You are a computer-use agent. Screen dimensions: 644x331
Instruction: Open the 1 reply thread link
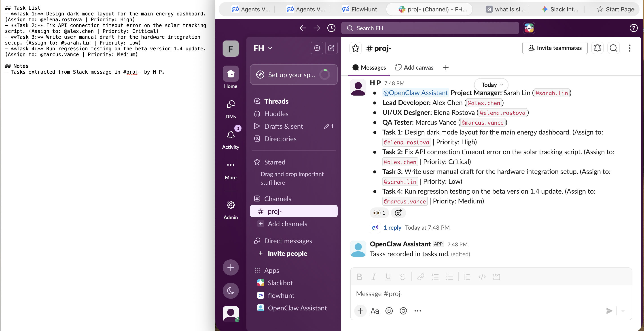(392, 227)
